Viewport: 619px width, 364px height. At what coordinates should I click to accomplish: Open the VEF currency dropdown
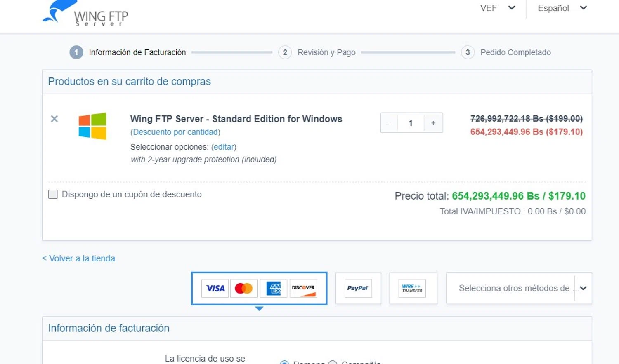point(498,8)
